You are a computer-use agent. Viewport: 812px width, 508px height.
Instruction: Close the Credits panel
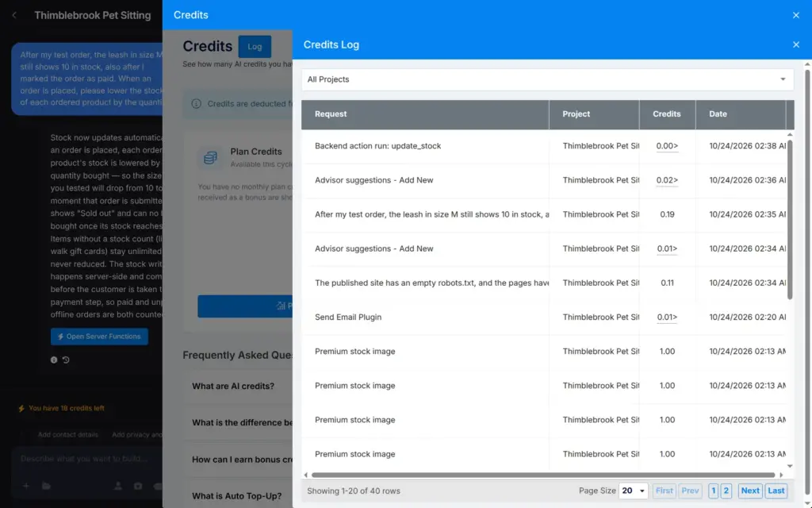[x=796, y=15]
